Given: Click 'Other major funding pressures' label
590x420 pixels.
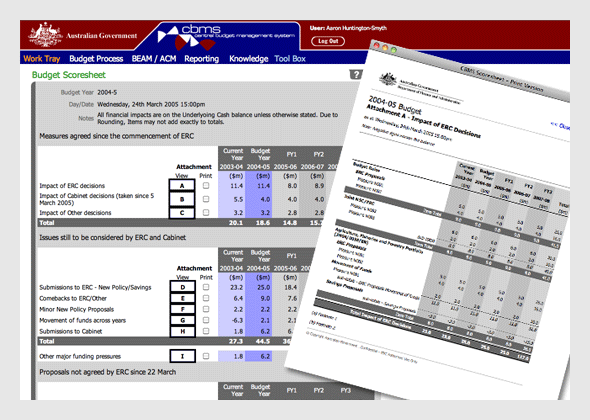Looking at the screenshot, I should [80, 356].
